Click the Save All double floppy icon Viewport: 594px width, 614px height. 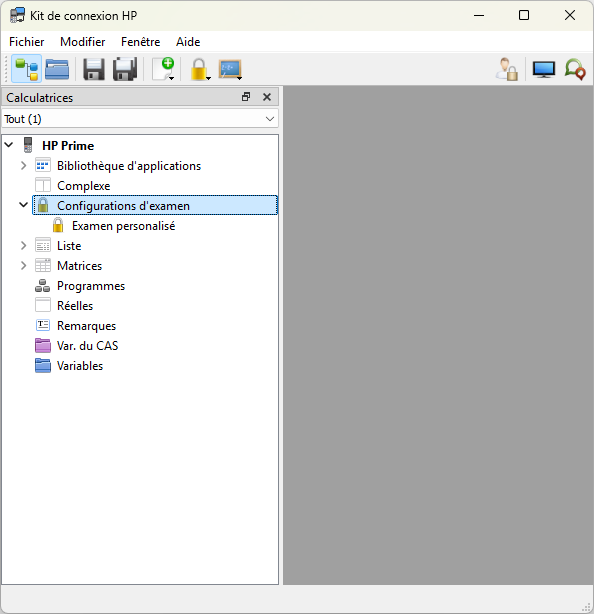[125, 69]
